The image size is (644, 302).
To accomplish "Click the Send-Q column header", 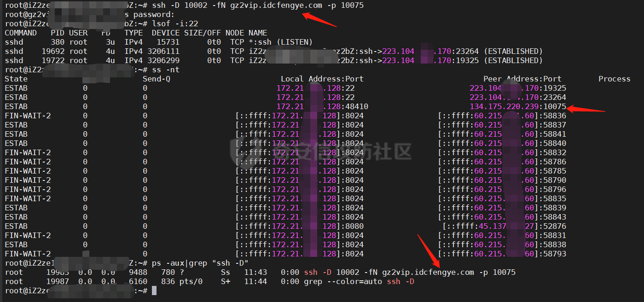I will 157,79.
